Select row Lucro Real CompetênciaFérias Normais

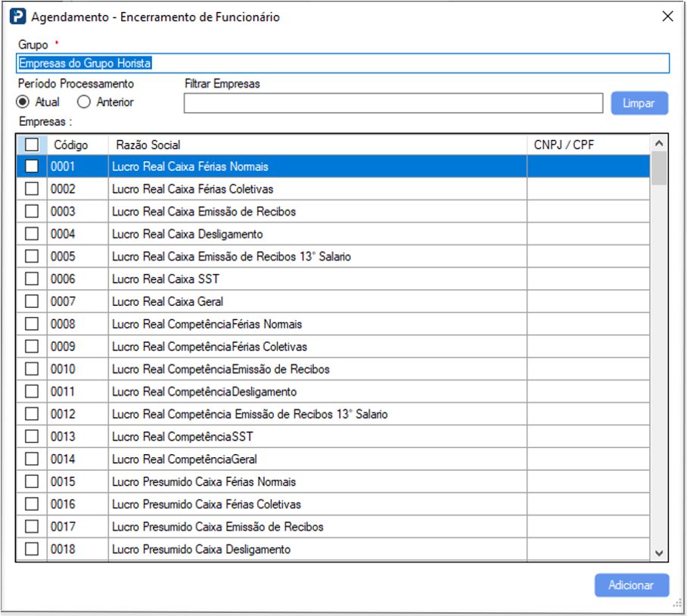tap(333, 324)
